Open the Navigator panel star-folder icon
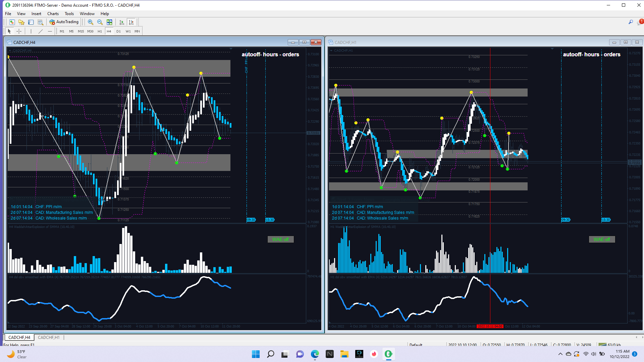 21,22
